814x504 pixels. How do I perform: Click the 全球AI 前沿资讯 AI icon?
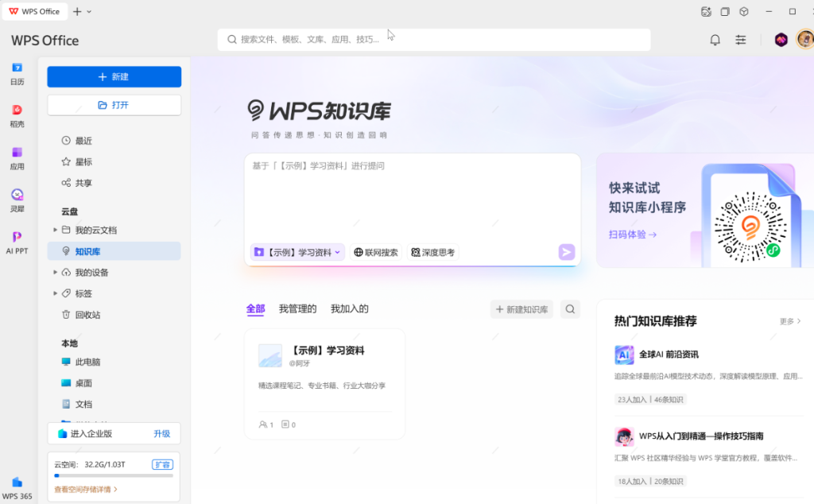624,355
